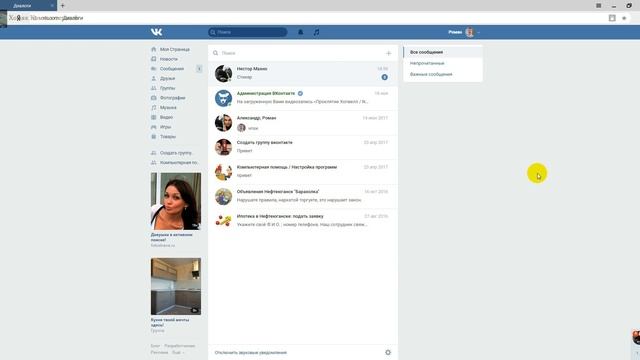Screen dimensions: 640x360
Task: Open Фотографии in the left sidebar
Action: [173, 98]
